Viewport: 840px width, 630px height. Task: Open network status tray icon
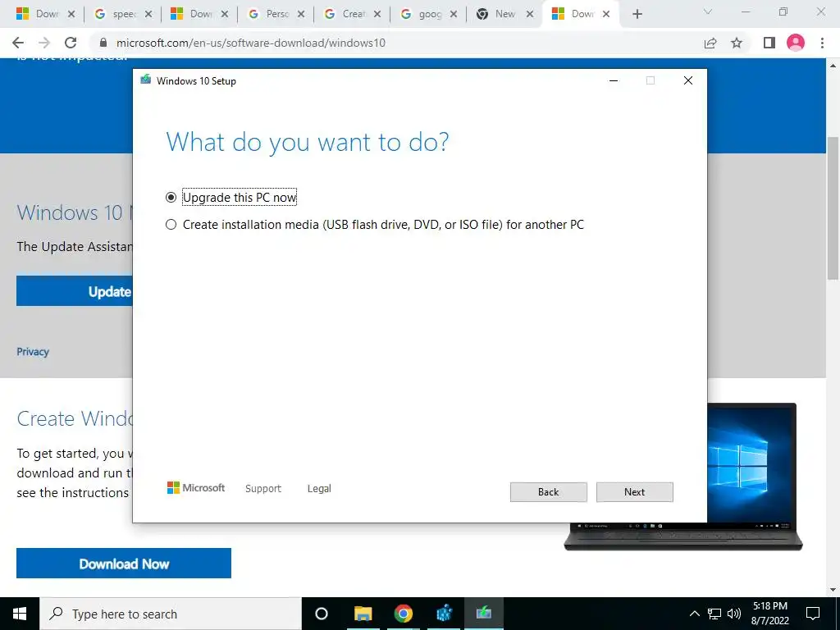714,614
